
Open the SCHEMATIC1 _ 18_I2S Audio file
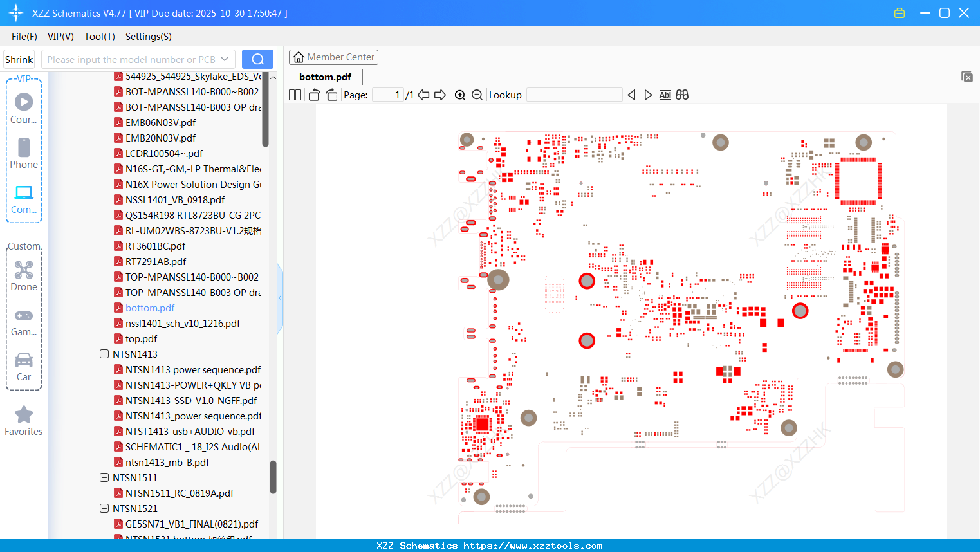(x=193, y=446)
